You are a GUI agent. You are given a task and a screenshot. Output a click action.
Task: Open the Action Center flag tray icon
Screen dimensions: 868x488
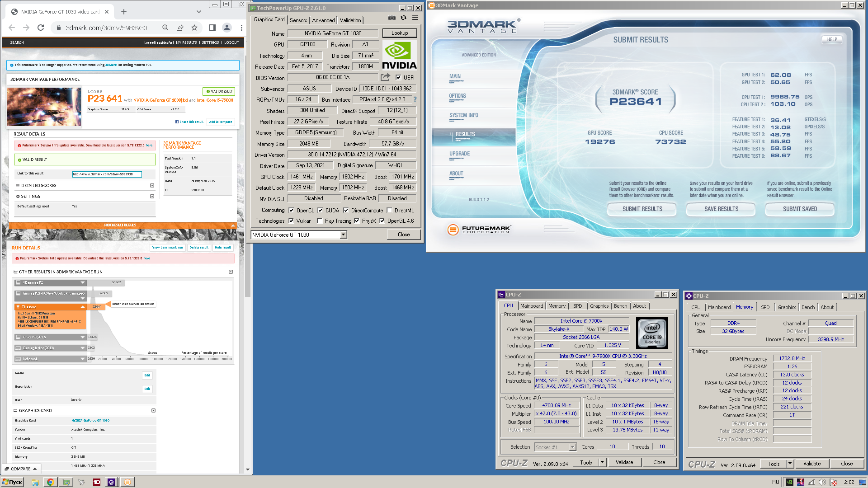(x=833, y=482)
